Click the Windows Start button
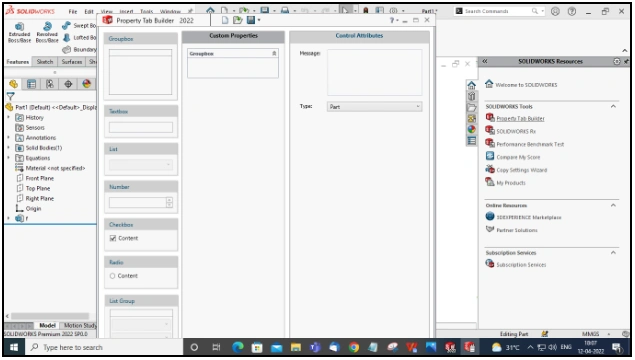Screen dimensions: 635x360 14,347
